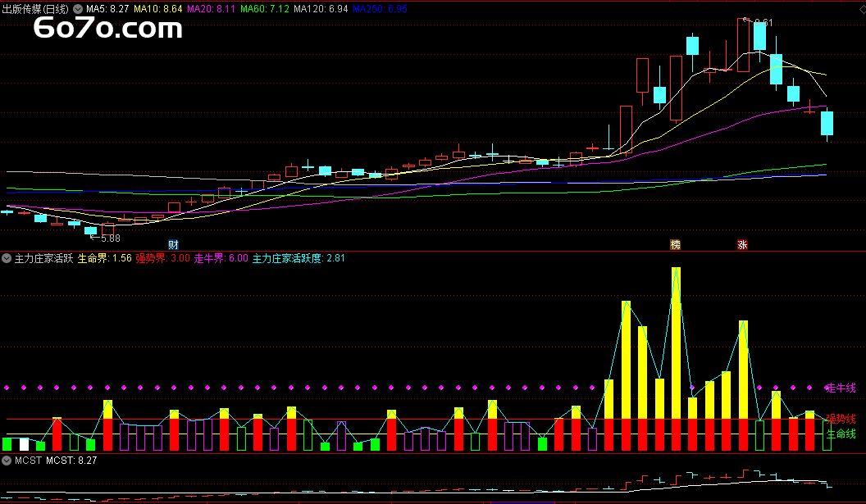Click MA20: 8.11 label
This screenshot has height=504, width=866.
click(x=211, y=9)
